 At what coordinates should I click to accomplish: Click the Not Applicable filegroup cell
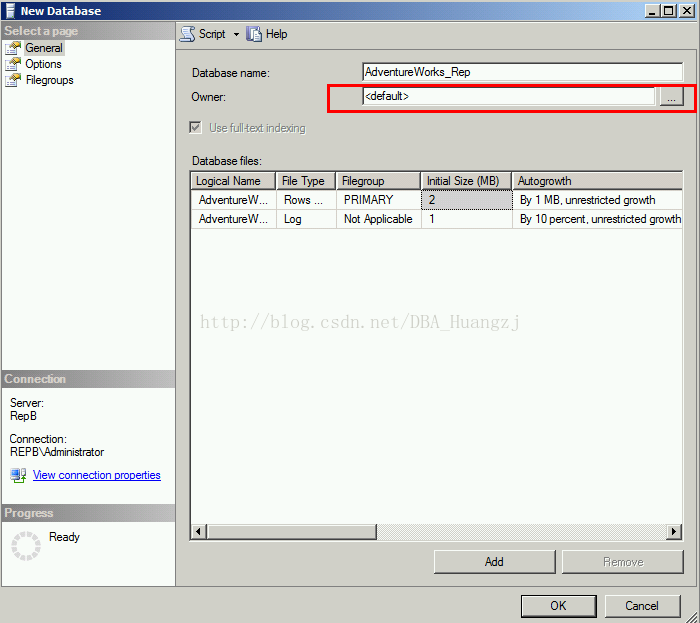(x=379, y=219)
